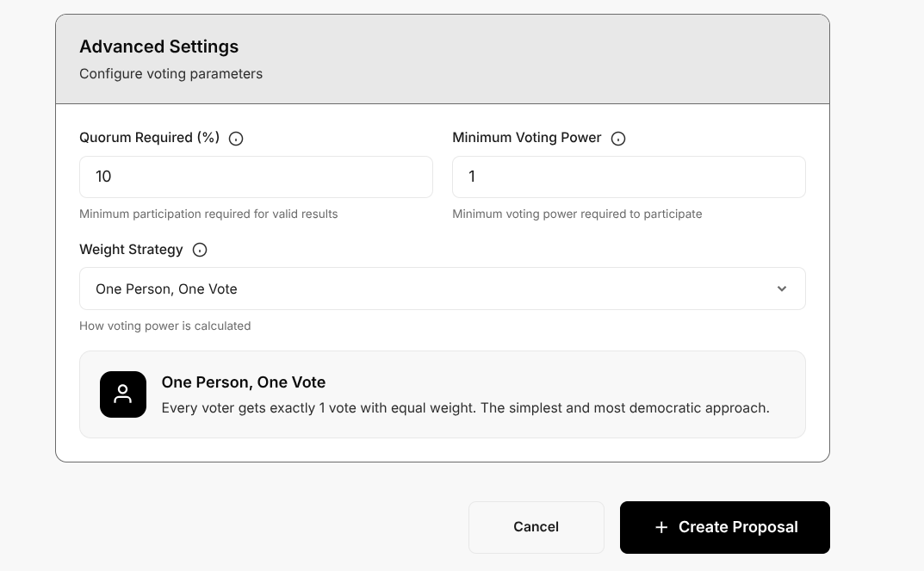Click the info icon beside Quorum Required
924x571 pixels.
click(x=236, y=139)
